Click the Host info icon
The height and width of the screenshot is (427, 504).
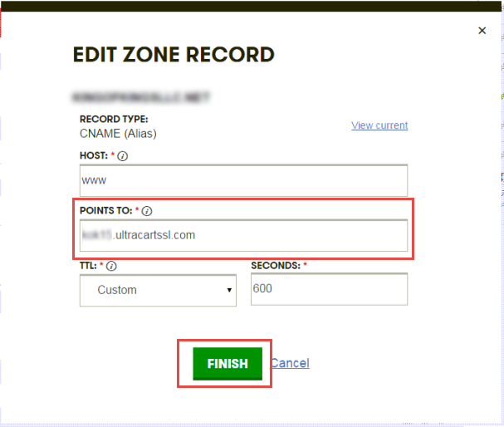point(122,156)
